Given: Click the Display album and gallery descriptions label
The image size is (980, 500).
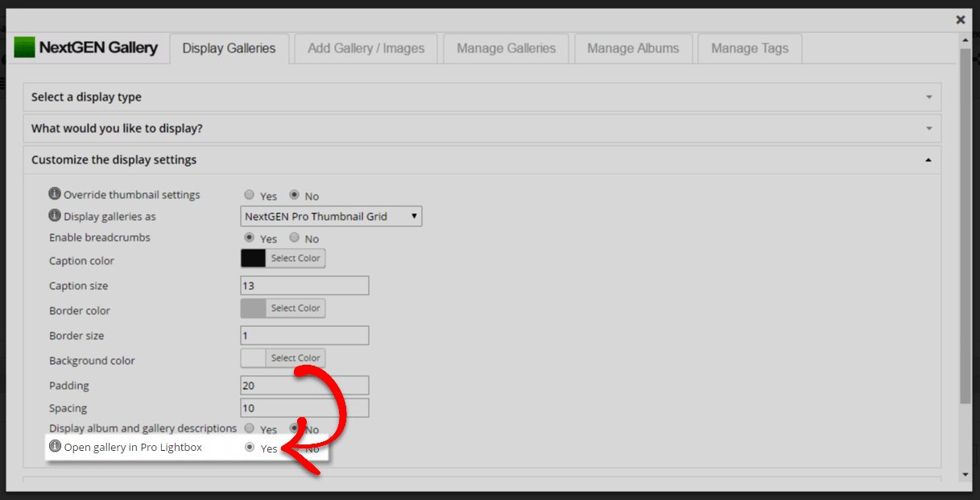Looking at the screenshot, I should pos(143,428).
